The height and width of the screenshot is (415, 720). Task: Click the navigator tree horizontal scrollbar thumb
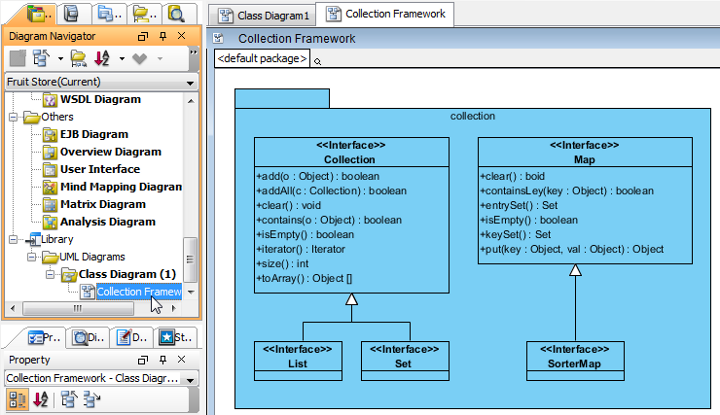tap(78, 308)
